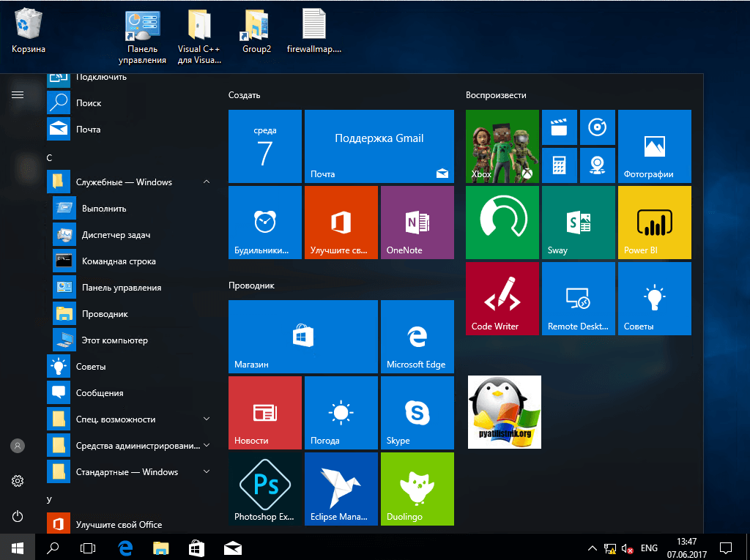Open Улучшите свой Office entry

[x=130, y=524]
